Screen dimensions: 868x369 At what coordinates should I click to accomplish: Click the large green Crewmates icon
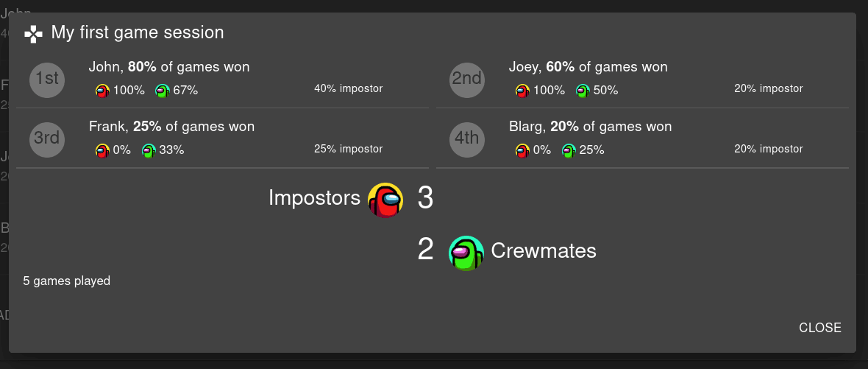pos(466,253)
